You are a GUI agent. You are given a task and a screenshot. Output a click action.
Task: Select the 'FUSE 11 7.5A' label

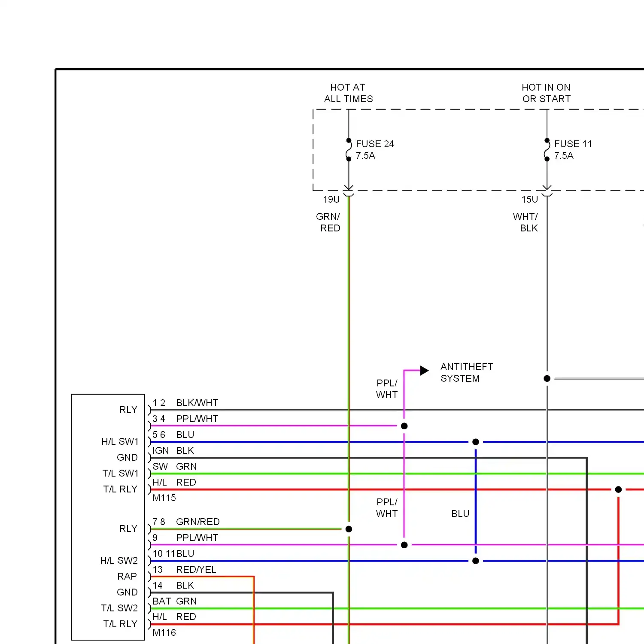[x=573, y=150]
